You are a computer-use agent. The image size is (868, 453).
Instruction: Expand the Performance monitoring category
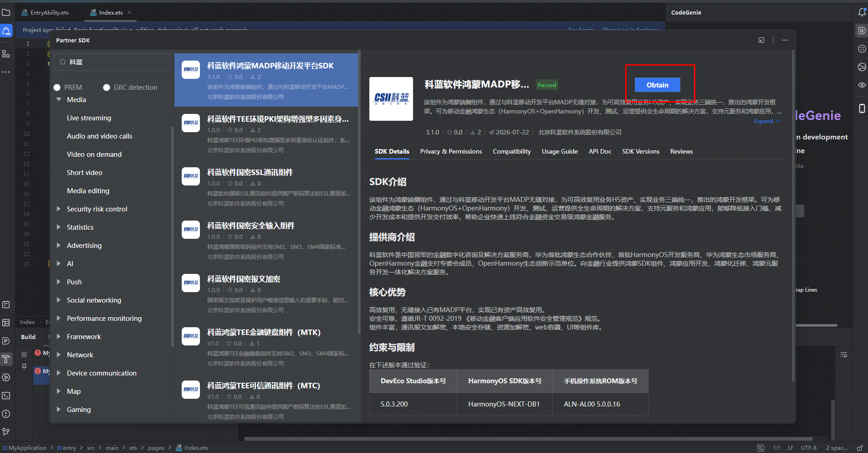(59, 318)
